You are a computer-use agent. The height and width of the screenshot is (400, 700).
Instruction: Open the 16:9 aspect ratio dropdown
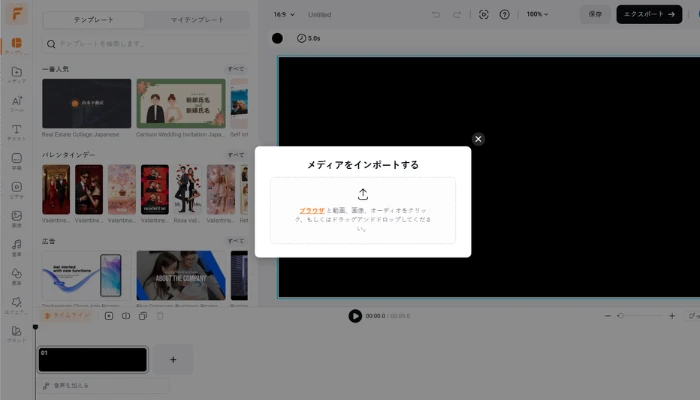click(284, 15)
